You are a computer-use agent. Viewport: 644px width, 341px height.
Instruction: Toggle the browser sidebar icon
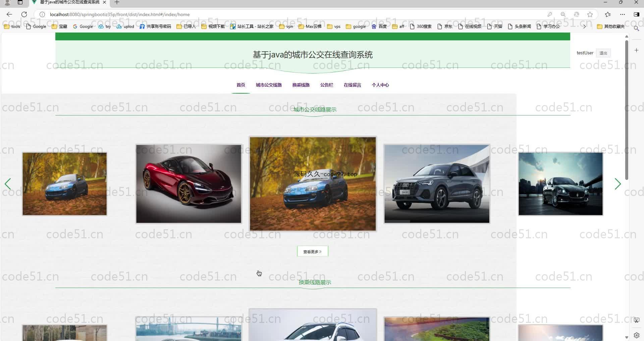(636, 14)
